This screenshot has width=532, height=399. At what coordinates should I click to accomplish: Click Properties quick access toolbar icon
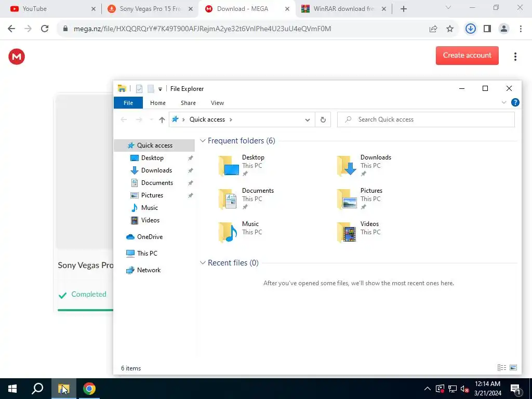coord(139,89)
